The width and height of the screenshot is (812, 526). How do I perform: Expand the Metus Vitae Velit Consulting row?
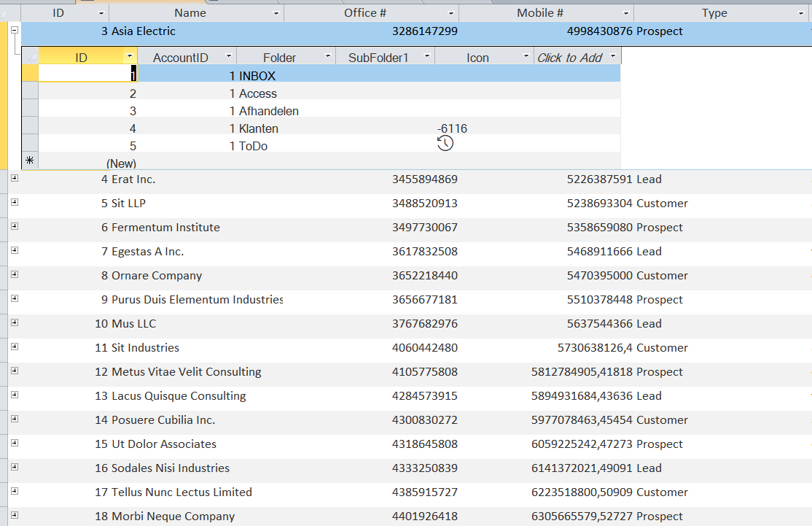[15, 371]
